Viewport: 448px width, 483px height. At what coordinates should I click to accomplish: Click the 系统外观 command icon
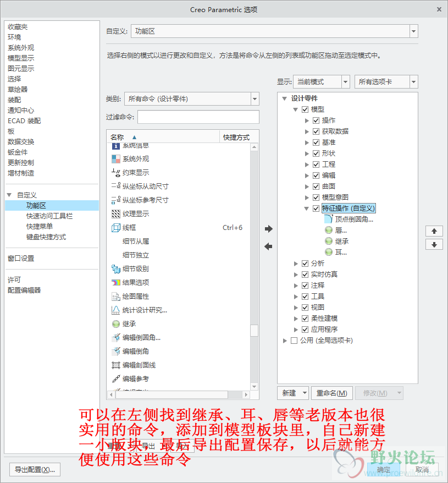pyautogui.click(x=116, y=159)
